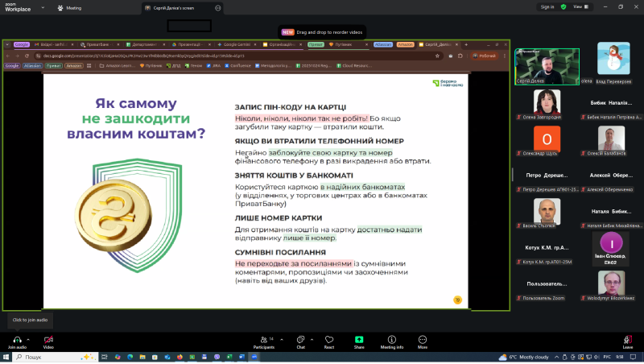Open the Chat panel
The width and height of the screenshot is (644, 364).
pyautogui.click(x=300, y=340)
